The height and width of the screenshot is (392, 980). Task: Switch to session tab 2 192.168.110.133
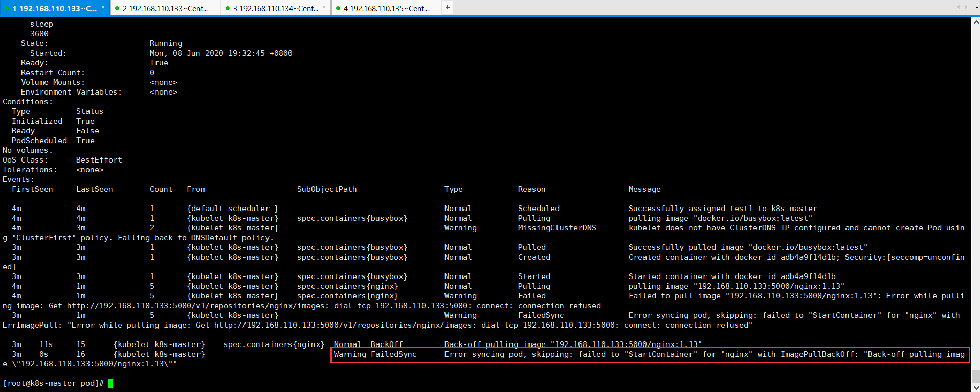tap(165, 8)
